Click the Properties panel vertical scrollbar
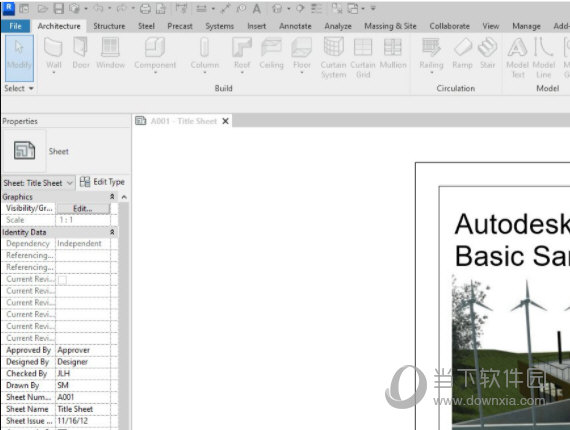This screenshot has height=430, width=570. point(124,316)
